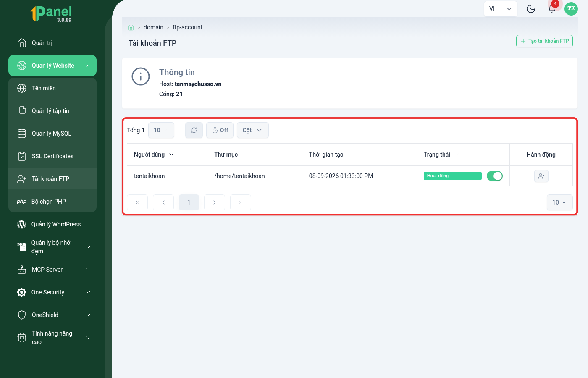This screenshot has height=378, width=588.
Task: Open Quản lý tập tin menu item
Action: pos(52,111)
